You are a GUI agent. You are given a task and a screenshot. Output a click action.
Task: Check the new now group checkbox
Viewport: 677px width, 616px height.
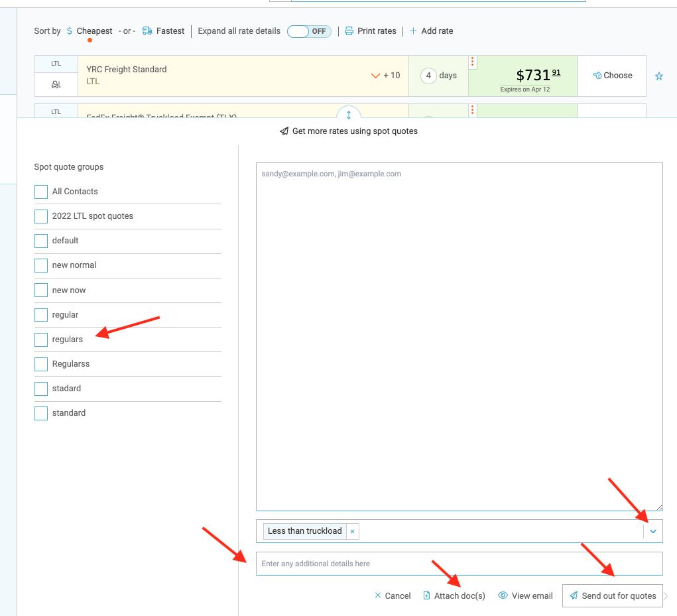[41, 290]
